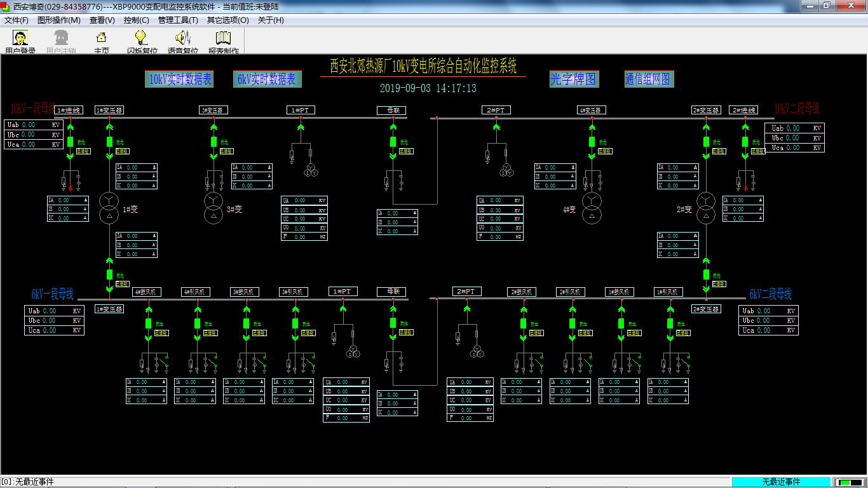This screenshot has height=488, width=868.
Task: Open the 光字牌图 page
Action: (x=574, y=79)
